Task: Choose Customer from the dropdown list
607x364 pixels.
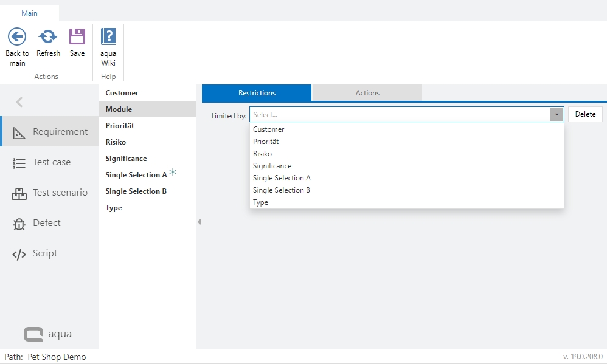Action: pyautogui.click(x=269, y=129)
